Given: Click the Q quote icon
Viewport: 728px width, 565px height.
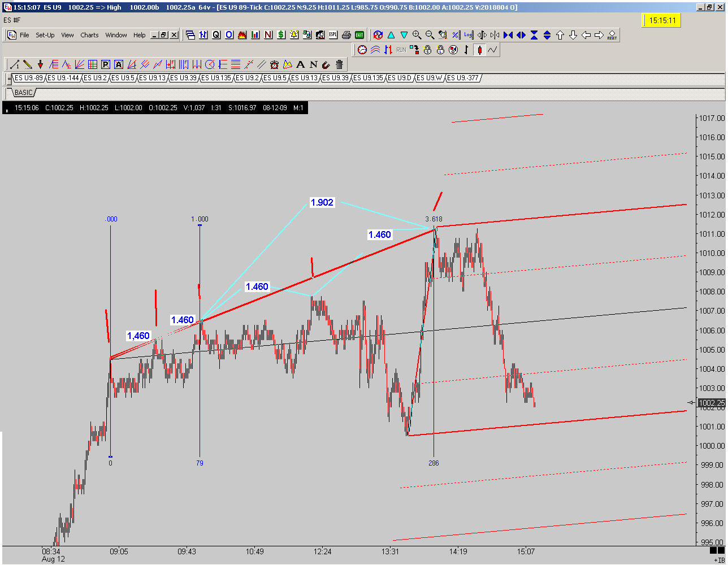Looking at the screenshot, I should (216, 35).
